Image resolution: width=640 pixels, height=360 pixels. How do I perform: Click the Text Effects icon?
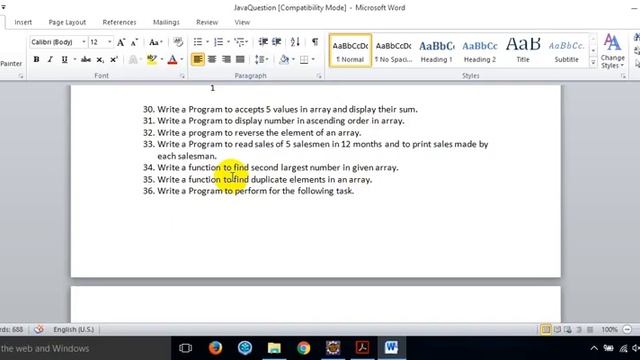pos(133,60)
